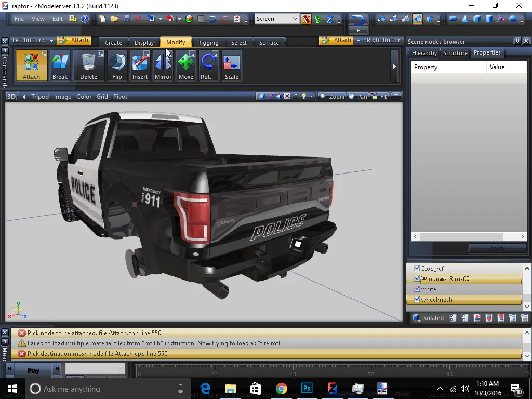This screenshot has height=399, width=532.
Task: Expand more Modify tools with right arrow
Action: 394,66
